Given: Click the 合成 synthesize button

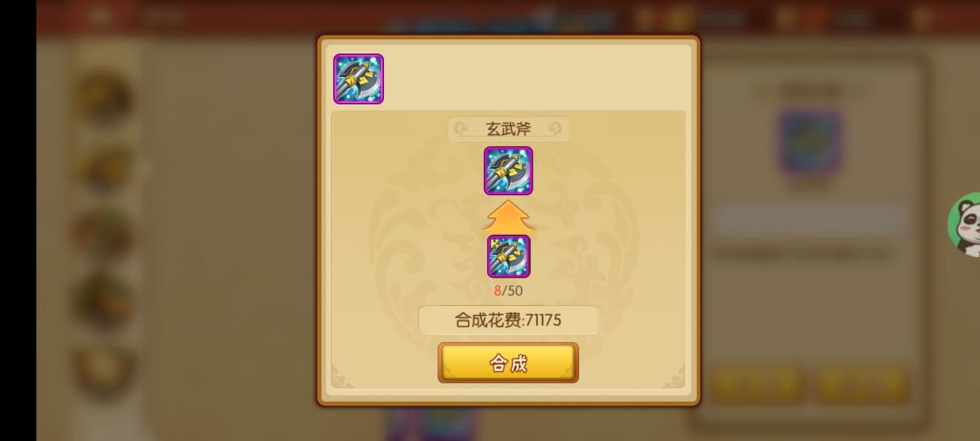Looking at the screenshot, I should (508, 363).
